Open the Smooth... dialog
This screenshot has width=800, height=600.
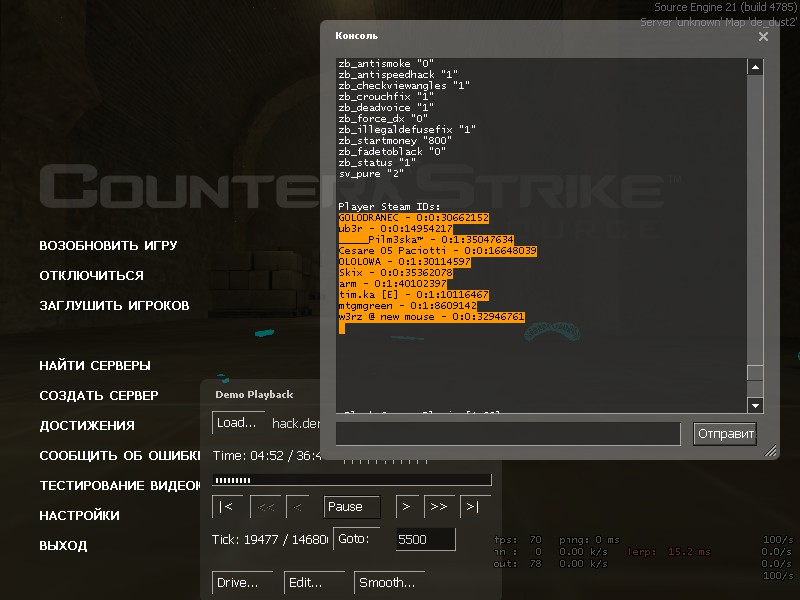(x=389, y=583)
